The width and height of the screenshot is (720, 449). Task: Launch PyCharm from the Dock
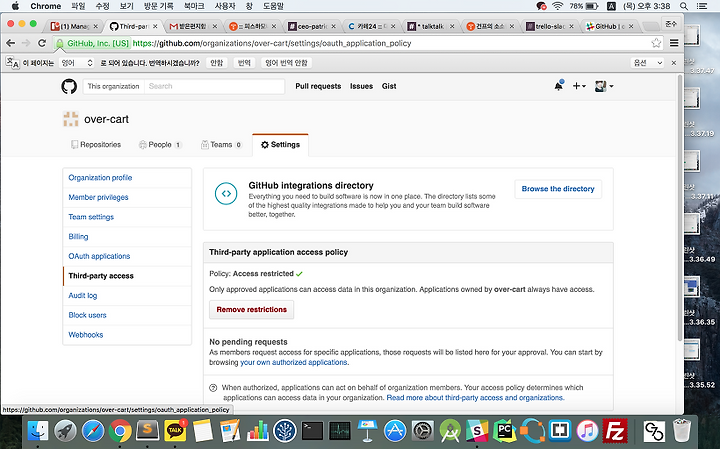[x=505, y=431]
